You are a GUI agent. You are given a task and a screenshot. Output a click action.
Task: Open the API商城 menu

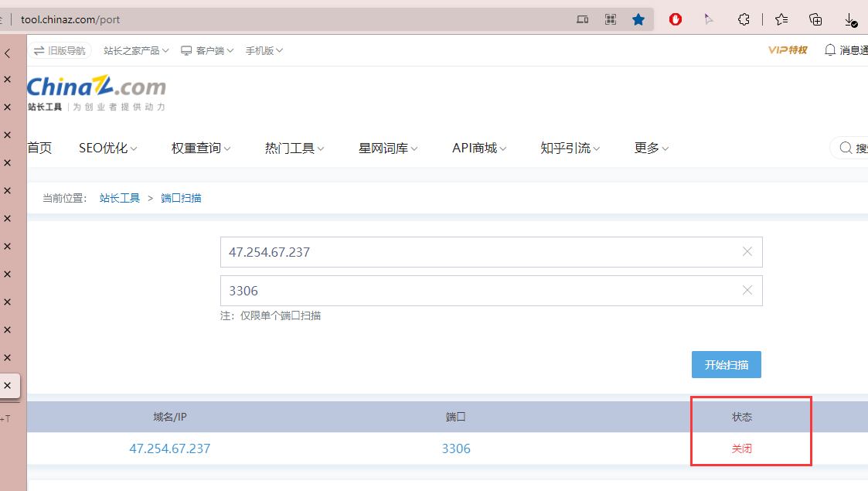tap(479, 148)
